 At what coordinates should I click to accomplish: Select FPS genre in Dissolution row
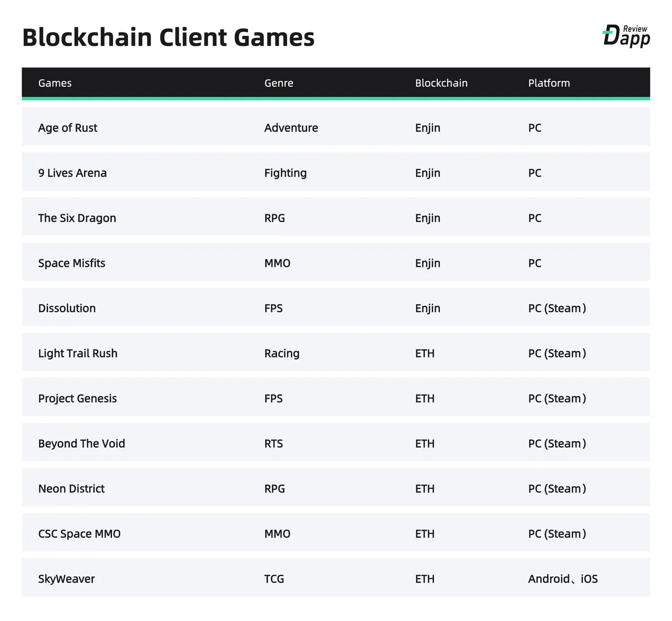point(274,308)
